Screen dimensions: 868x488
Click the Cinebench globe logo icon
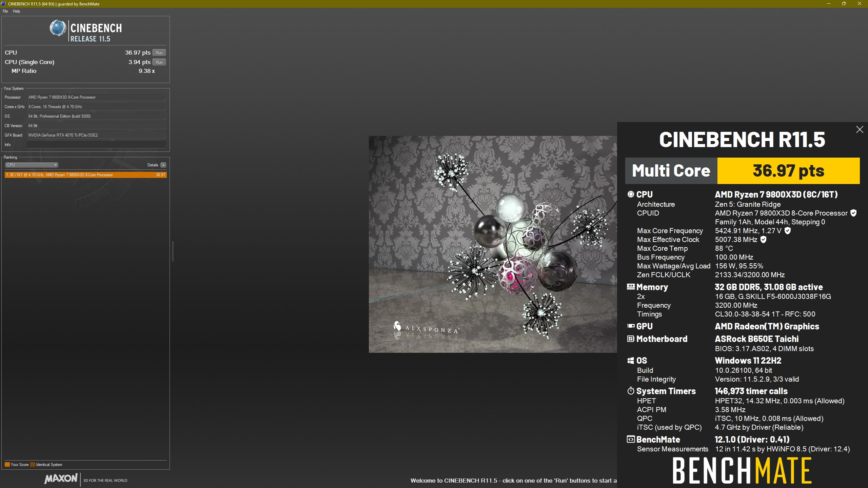pos(58,28)
